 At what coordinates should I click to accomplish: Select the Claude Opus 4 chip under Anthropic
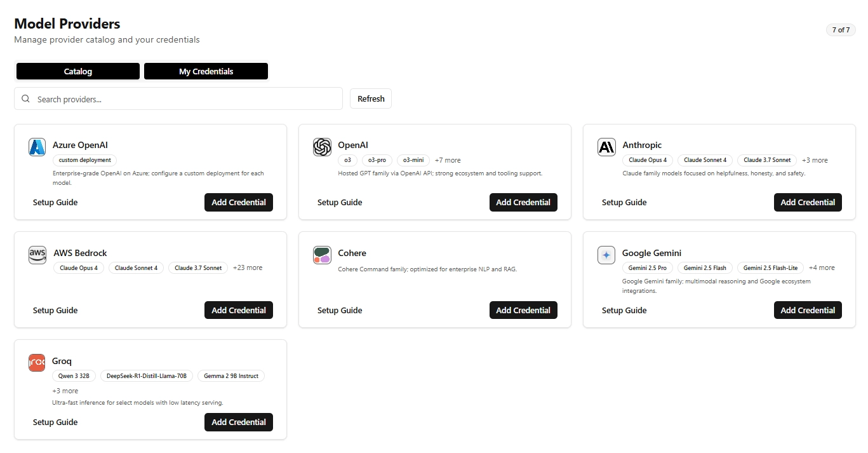pyautogui.click(x=647, y=160)
